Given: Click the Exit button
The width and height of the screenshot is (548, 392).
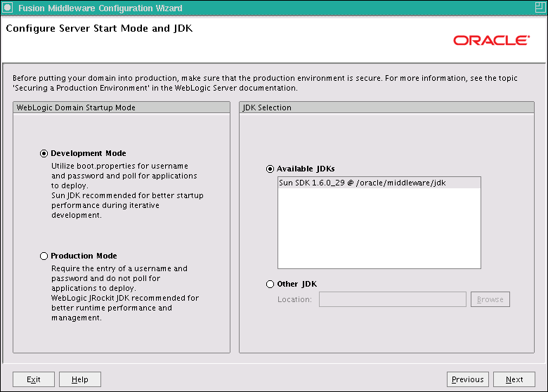Looking at the screenshot, I should 34,379.
